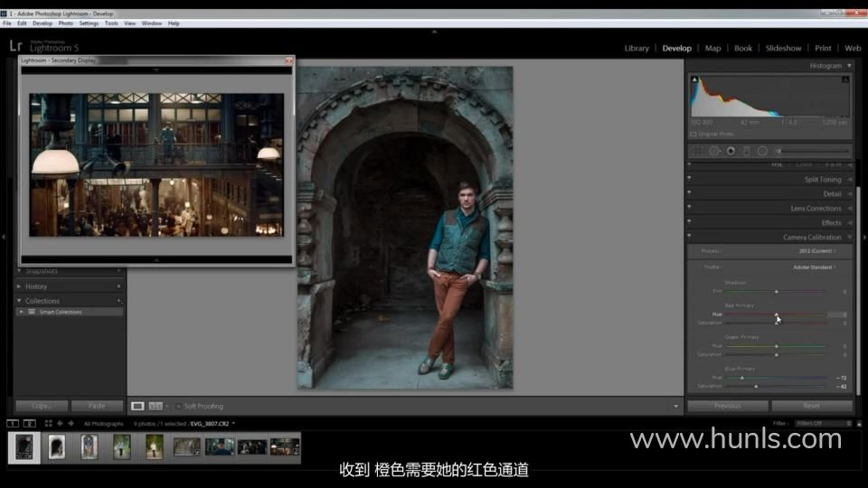Open the Profile Adobe Standard dropdown
Viewport: 868px width, 488px height.
pyautogui.click(x=814, y=267)
